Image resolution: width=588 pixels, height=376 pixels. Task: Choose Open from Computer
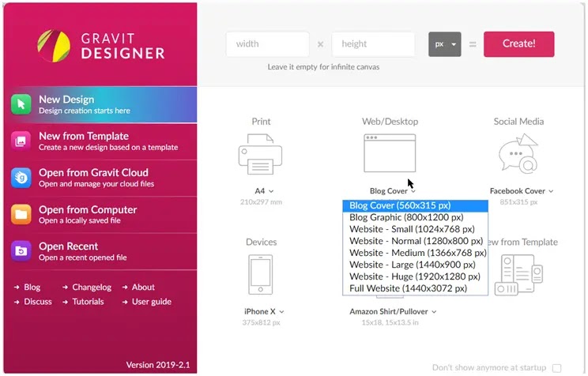pyautogui.click(x=100, y=214)
